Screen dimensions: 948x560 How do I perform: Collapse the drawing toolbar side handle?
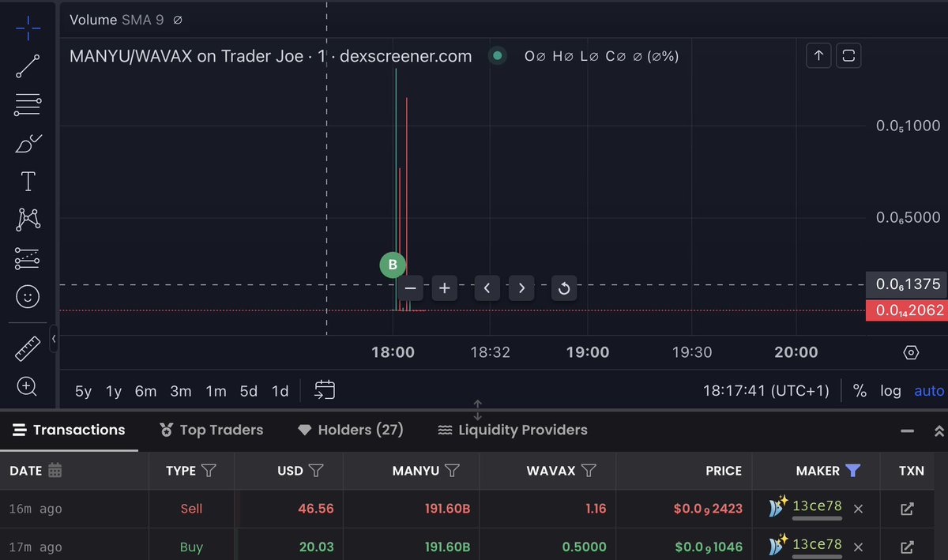54,339
